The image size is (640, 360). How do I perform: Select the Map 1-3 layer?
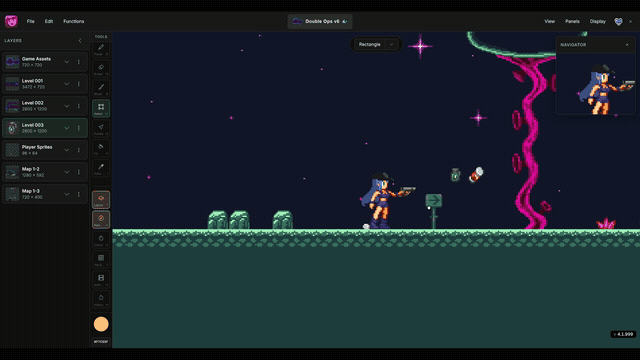(x=45, y=194)
